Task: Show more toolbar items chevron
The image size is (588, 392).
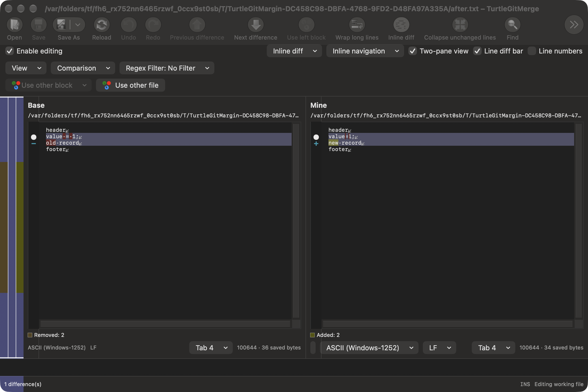Action: pyautogui.click(x=574, y=25)
